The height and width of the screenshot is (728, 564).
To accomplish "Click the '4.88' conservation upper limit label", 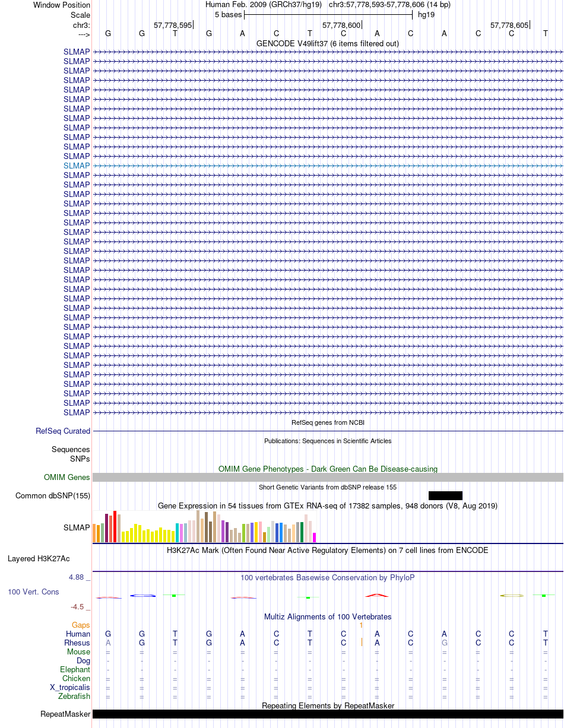I will coord(77,577).
